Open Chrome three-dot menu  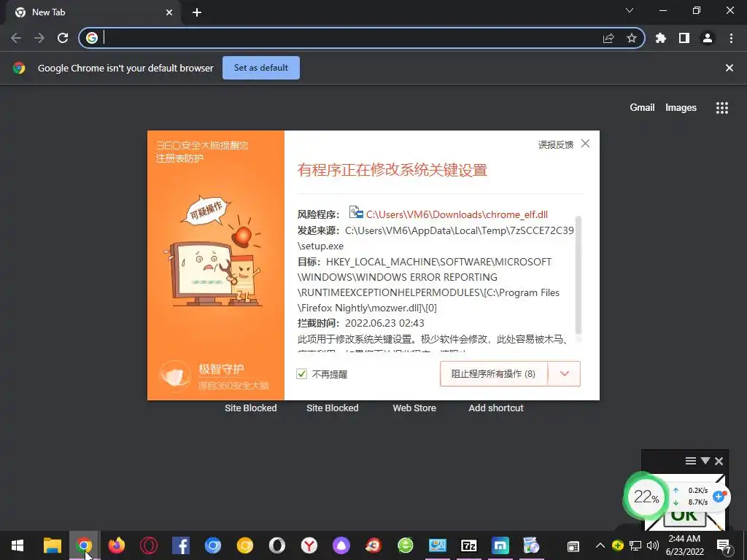(x=731, y=38)
